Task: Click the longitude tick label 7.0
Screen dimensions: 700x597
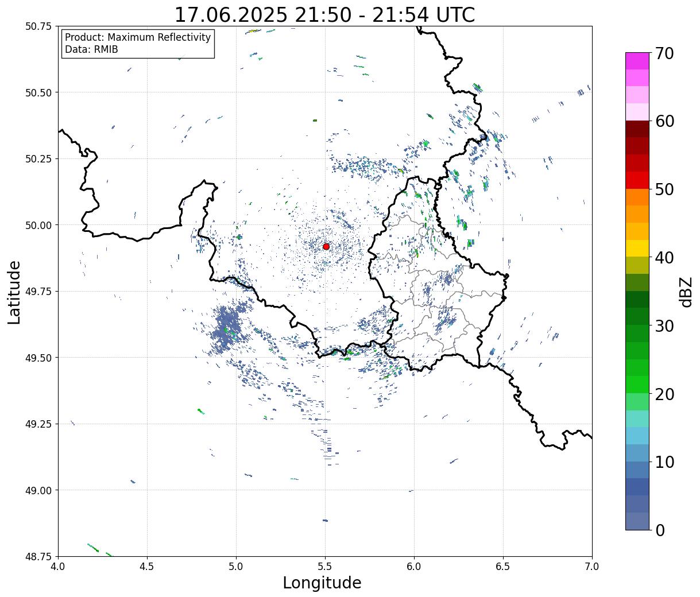Action: tap(592, 567)
